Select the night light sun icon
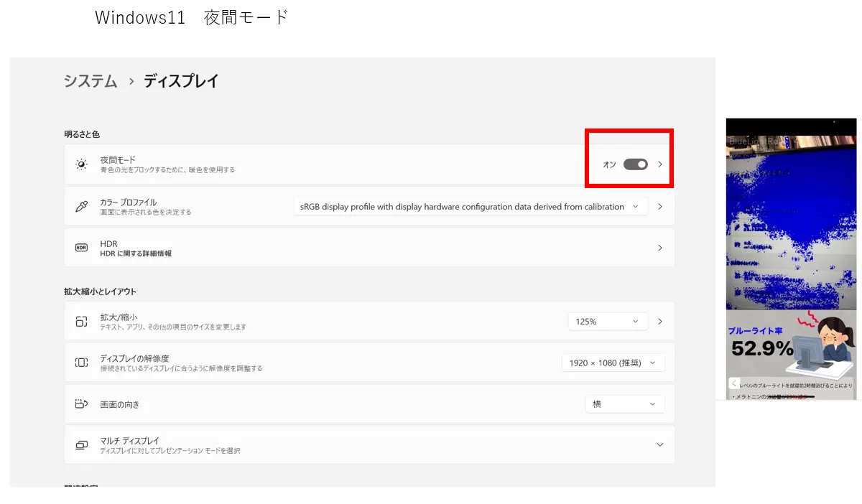The width and height of the screenshot is (862, 504). 81,164
